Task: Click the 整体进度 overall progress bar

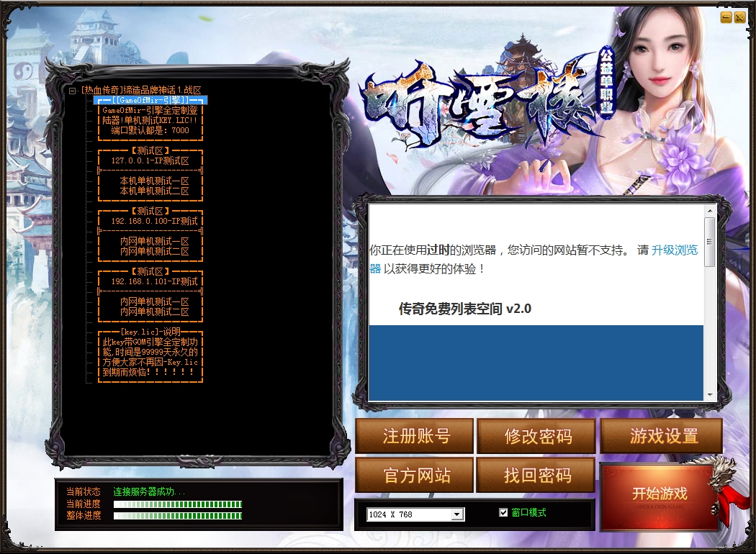Action: (x=177, y=515)
